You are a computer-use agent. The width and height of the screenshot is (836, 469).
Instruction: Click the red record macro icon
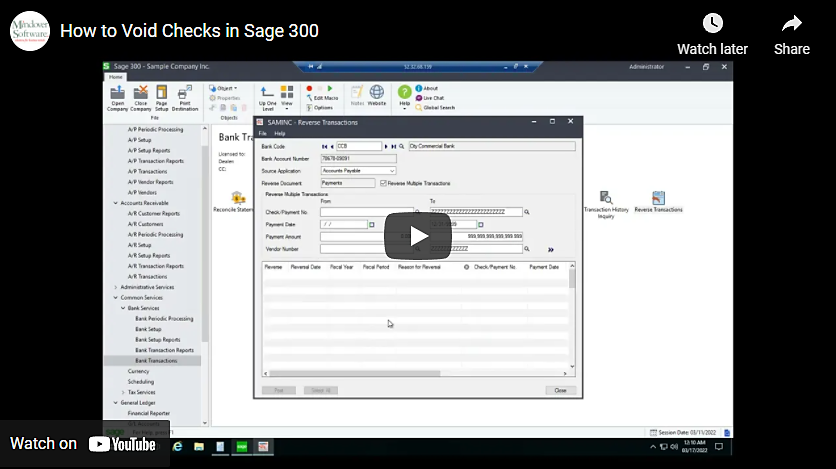point(309,88)
